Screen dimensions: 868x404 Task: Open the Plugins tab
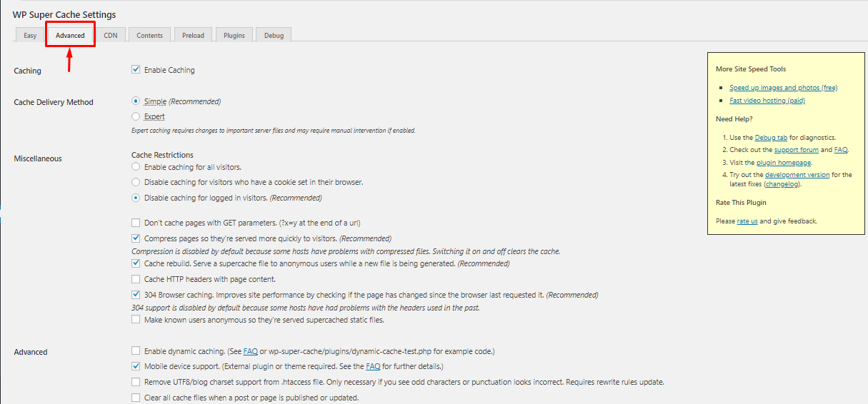pos(234,35)
